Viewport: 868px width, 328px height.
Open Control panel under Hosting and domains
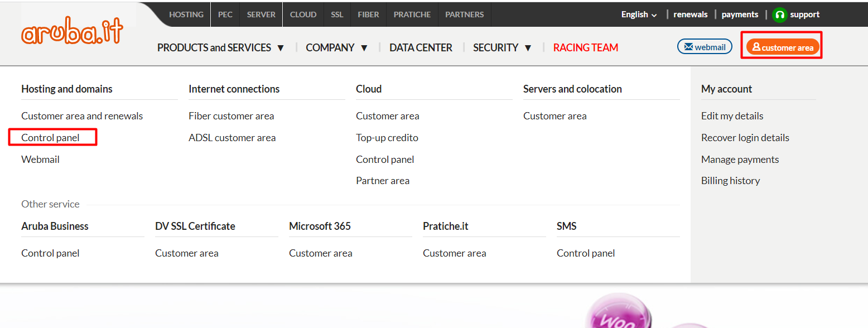50,138
